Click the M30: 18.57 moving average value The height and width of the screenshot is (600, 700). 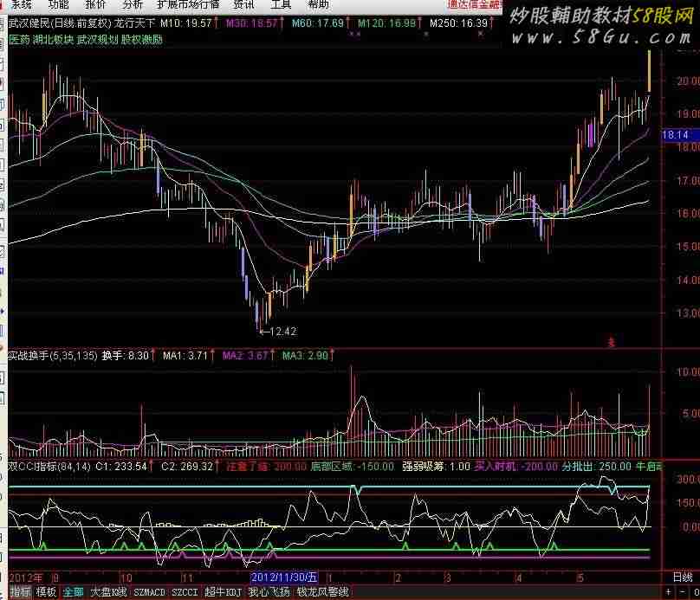pos(252,23)
